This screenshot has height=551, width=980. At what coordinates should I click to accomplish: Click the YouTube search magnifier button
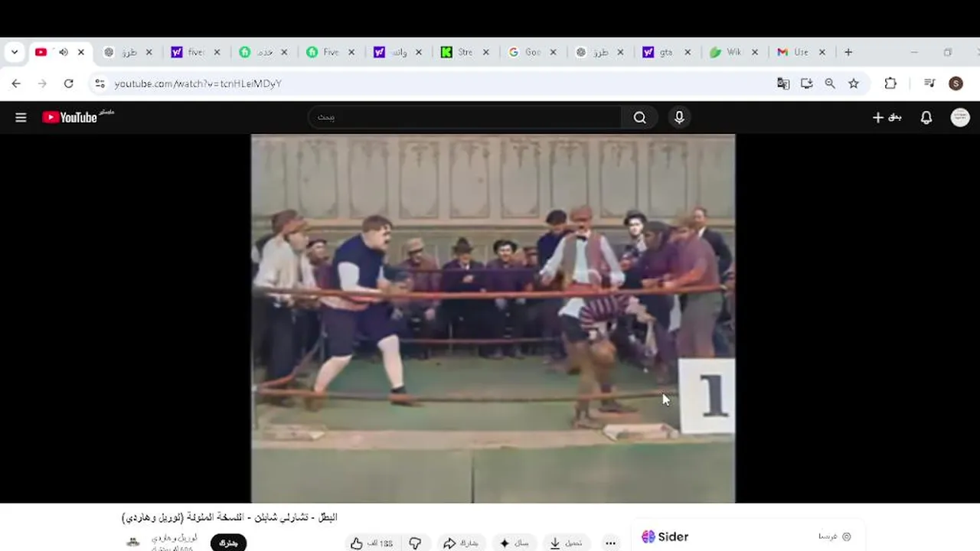[x=640, y=117]
